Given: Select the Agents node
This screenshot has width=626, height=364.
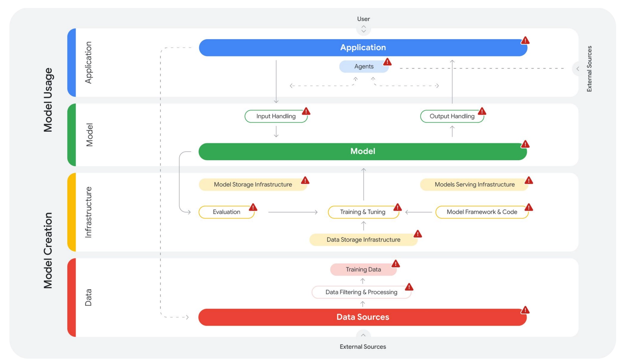Looking at the screenshot, I should point(364,67).
